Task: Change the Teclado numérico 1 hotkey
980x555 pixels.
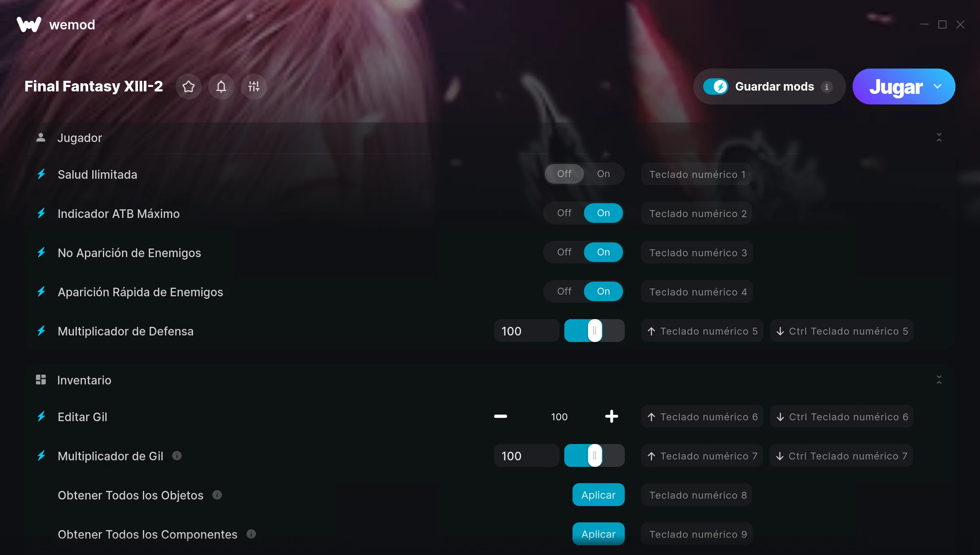Action: [697, 174]
